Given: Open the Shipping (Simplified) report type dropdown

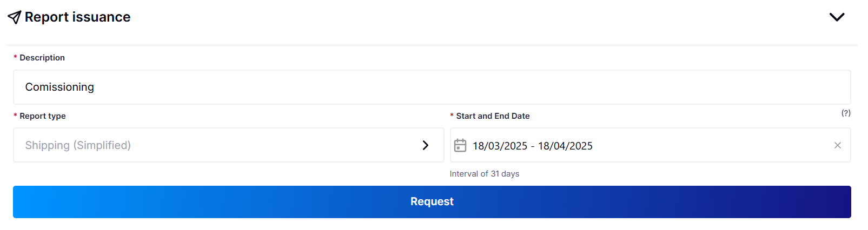Looking at the screenshot, I should (x=228, y=145).
